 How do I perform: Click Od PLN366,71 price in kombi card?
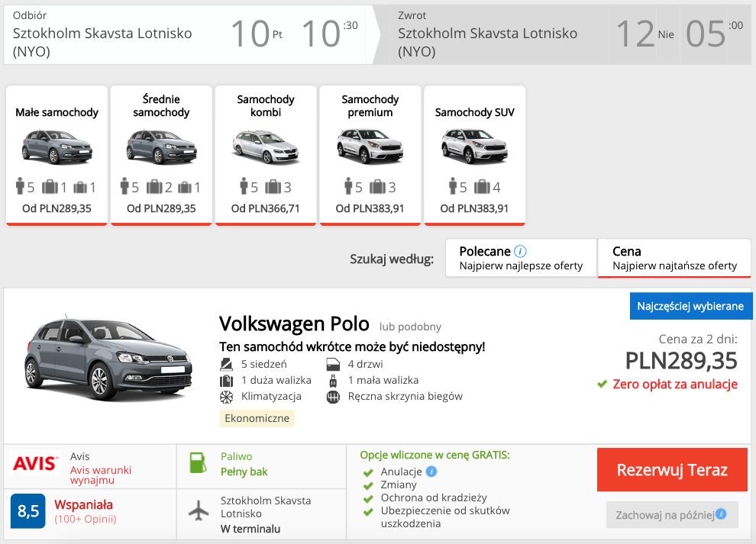point(265,208)
